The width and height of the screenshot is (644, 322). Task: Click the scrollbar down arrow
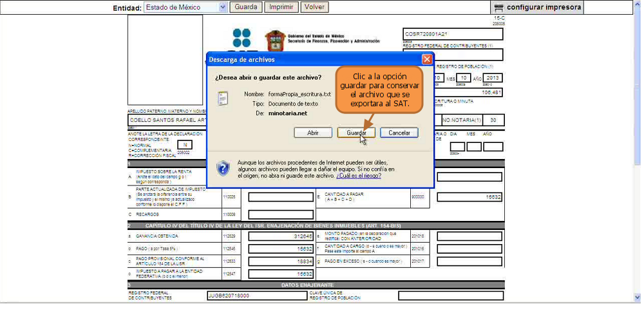pos(637,296)
